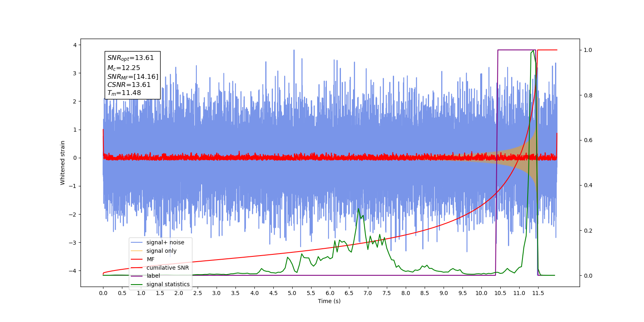Click the green line swatch for signal statistics

[137, 284]
